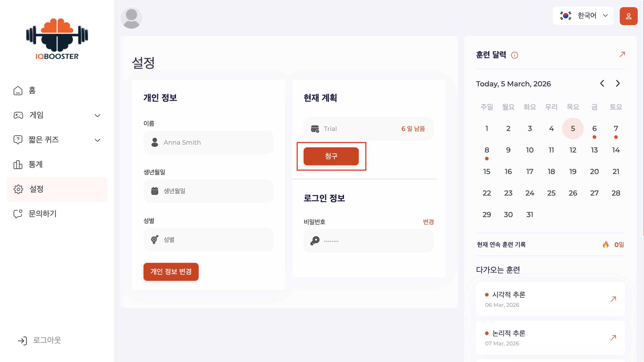The width and height of the screenshot is (644, 362).
Task: Click 변경 link for password
Action: [428, 222]
